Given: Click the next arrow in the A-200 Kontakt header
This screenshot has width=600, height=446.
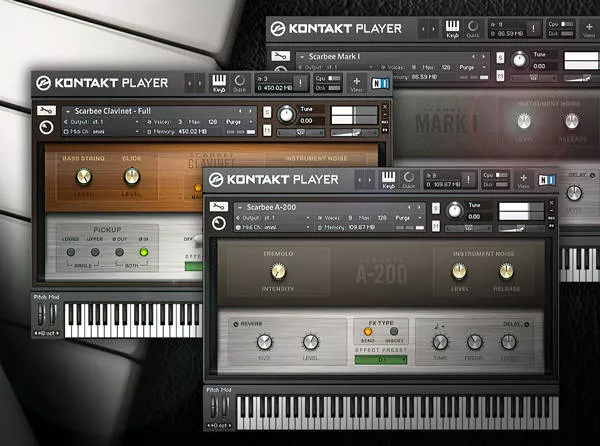Looking at the screenshot, I should click(x=370, y=180).
